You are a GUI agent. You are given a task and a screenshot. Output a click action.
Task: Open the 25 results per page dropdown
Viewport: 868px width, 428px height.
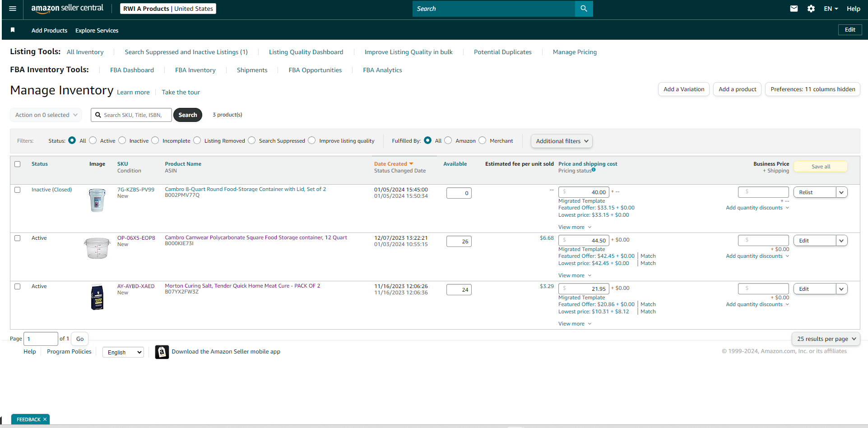coord(826,339)
